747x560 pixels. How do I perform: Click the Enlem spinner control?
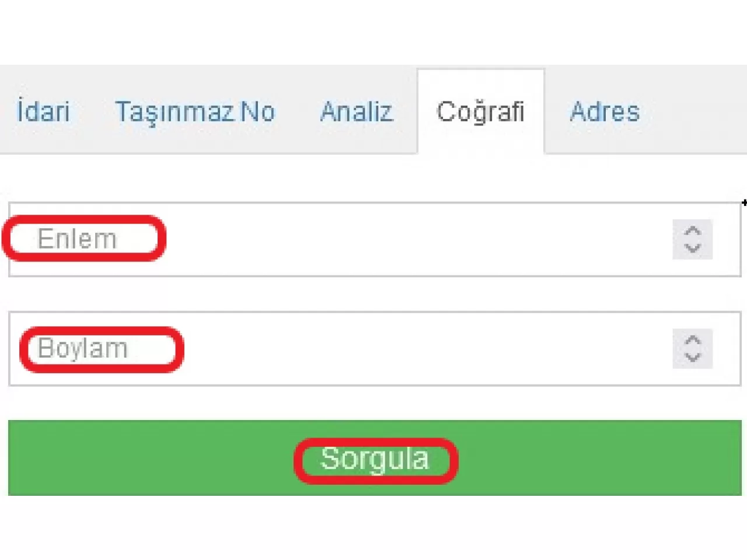point(693,239)
